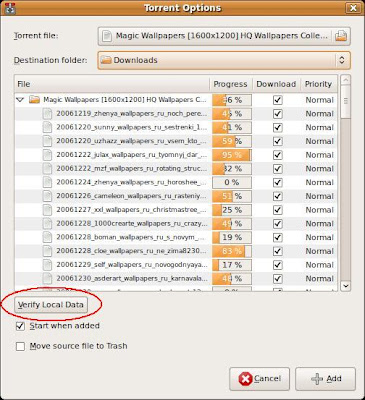
Task: Click the 0 % progress bar of 20061224_zhenya
Action: point(232,183)
